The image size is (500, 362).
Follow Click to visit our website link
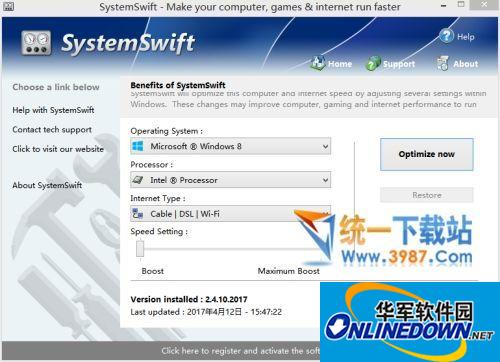(x=58, y=149)
